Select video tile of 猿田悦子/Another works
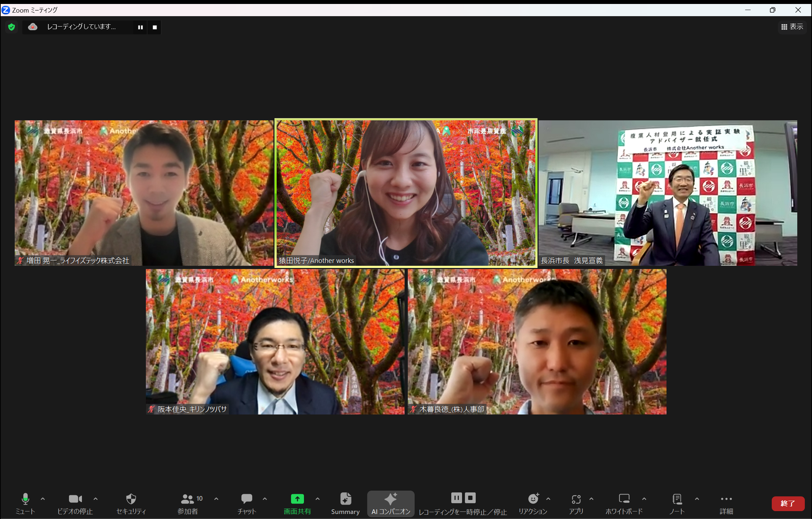This screenshot has width=812, height=519. pyautogui.click(x=406, y=193)
